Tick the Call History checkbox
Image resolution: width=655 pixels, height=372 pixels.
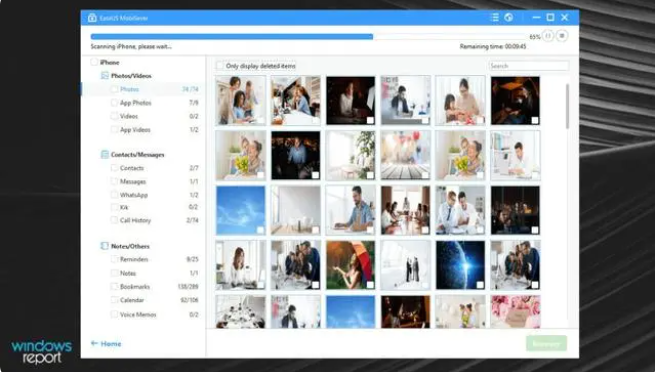114,220
